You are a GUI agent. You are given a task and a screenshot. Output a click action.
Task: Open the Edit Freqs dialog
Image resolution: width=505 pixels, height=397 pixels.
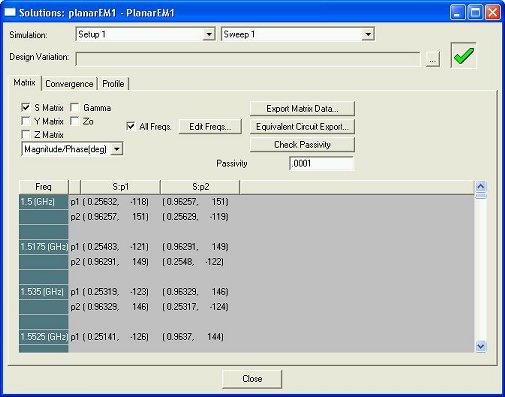[210, 127]
